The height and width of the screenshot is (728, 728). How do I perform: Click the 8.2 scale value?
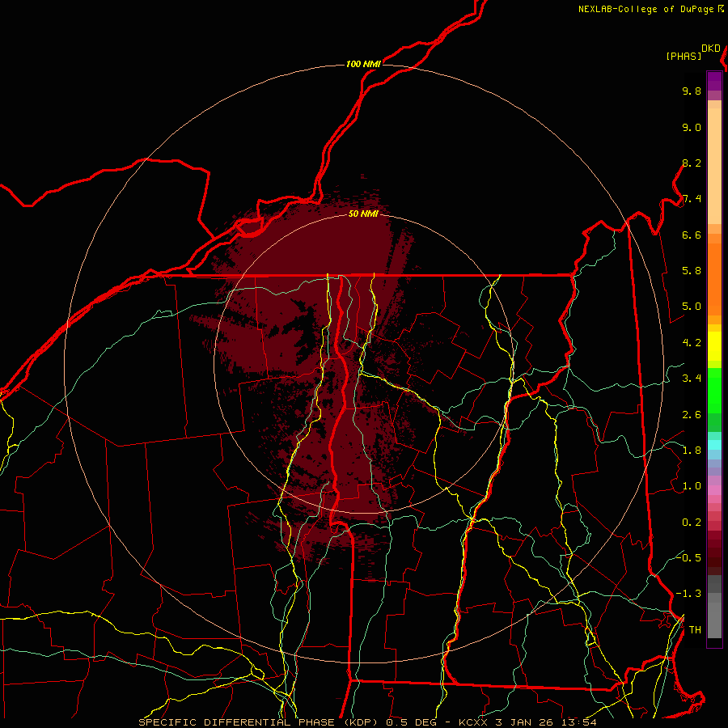tap(692, 163)
